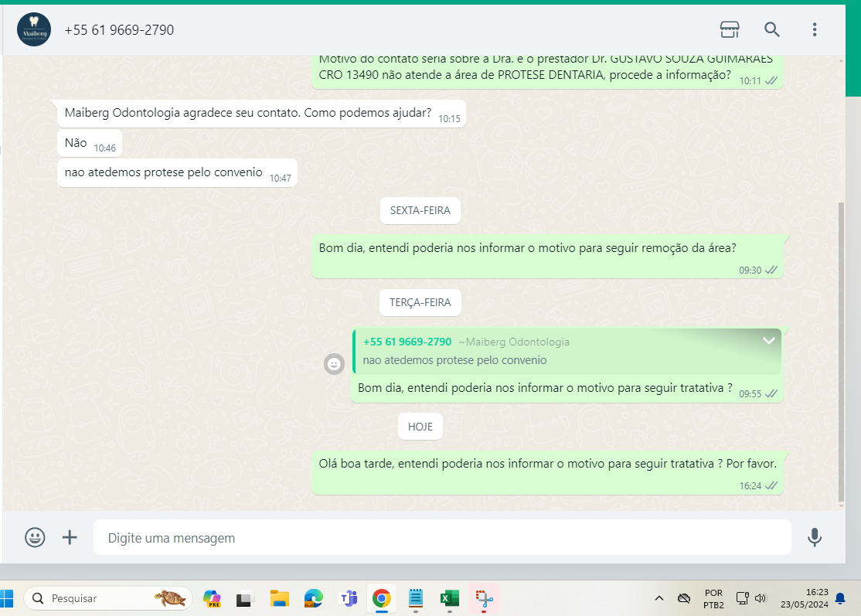Viewport: 861px width, 616px height.
Task: Expand quoted message options chevron
Action: pyautogui.click(x=769, y=341)
